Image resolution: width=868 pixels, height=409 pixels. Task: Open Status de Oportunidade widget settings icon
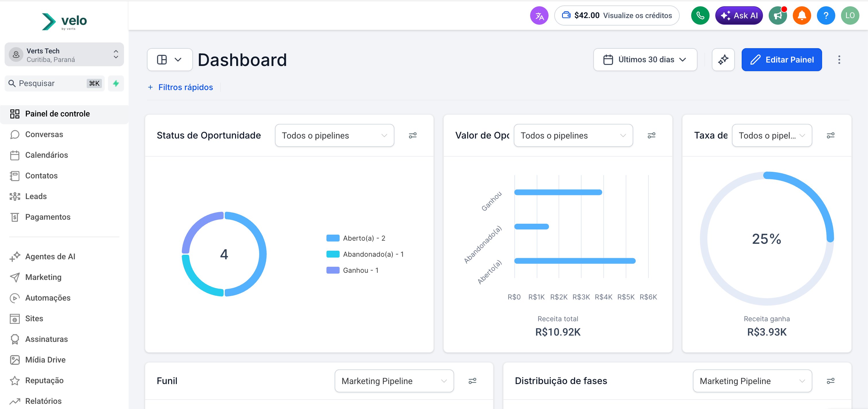(x=413, y=135)
